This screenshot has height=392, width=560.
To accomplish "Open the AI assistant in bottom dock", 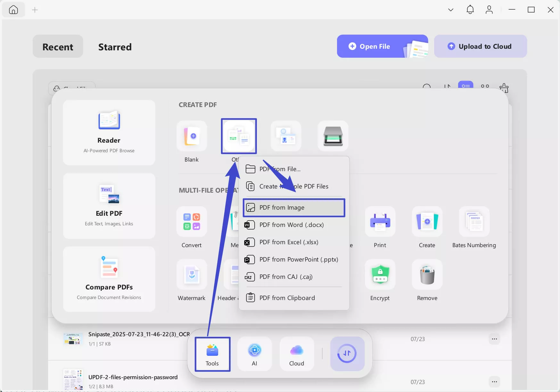I will [x=254, y=354].
